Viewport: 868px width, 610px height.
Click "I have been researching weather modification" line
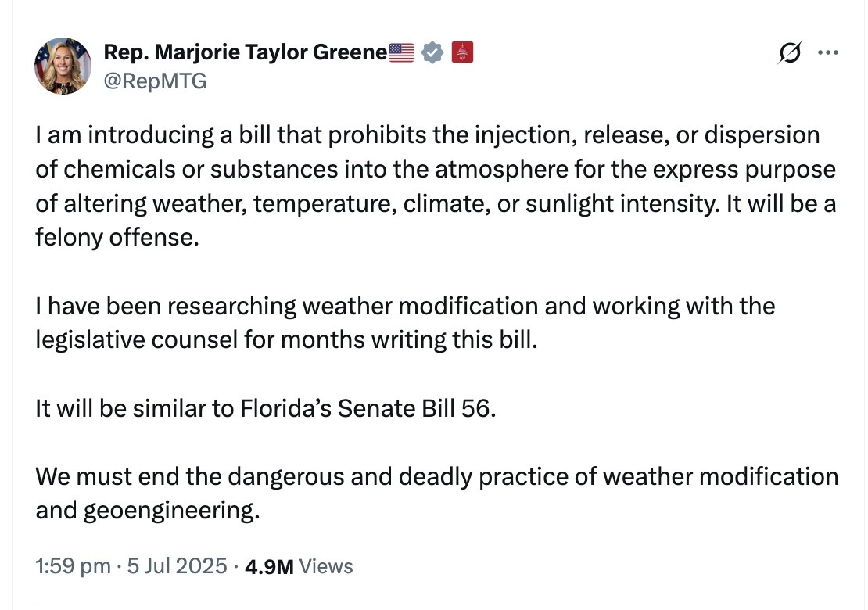pos(404,305)
